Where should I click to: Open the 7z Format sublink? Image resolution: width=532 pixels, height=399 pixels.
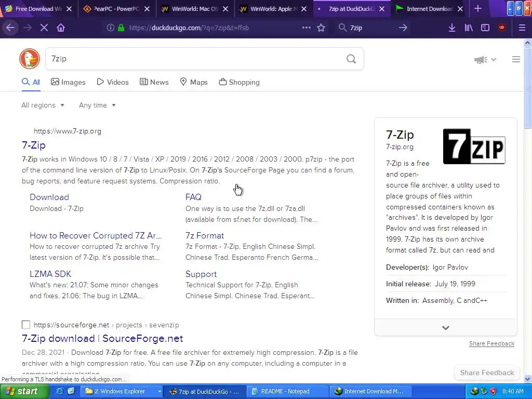click(205, 235)
